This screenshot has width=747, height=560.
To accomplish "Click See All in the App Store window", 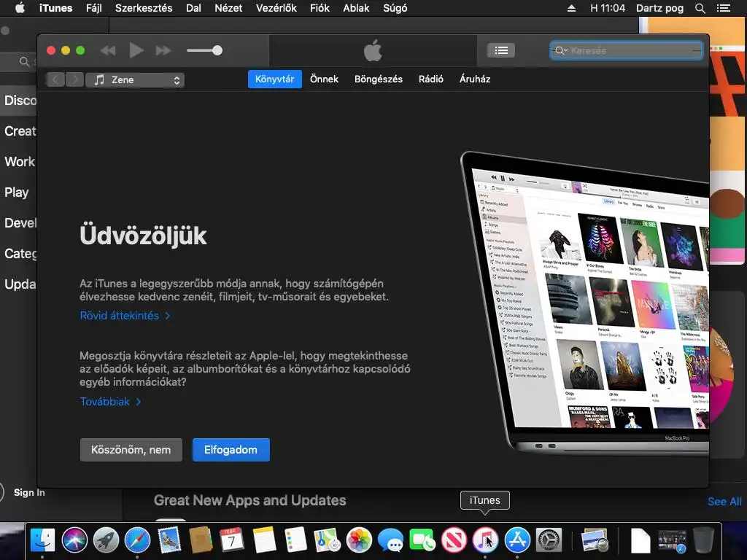I will (724, 502).
